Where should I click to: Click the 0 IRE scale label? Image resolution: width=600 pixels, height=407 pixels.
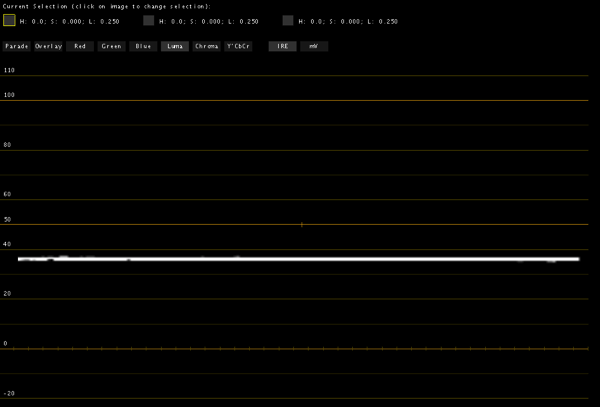[6, 344]
